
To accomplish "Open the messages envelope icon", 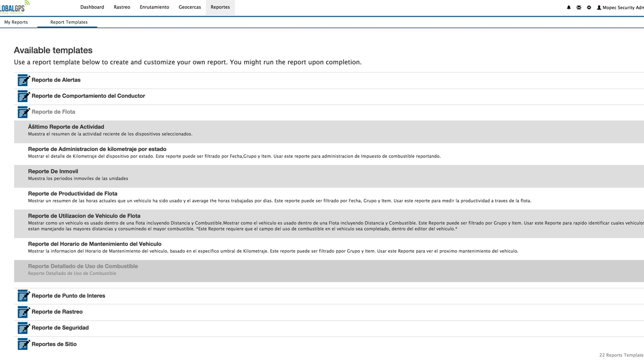I will 579,8.
